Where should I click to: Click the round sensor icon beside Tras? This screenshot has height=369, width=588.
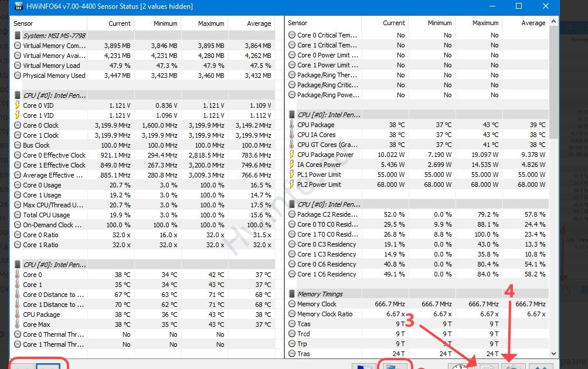click(x=292, y=354)
